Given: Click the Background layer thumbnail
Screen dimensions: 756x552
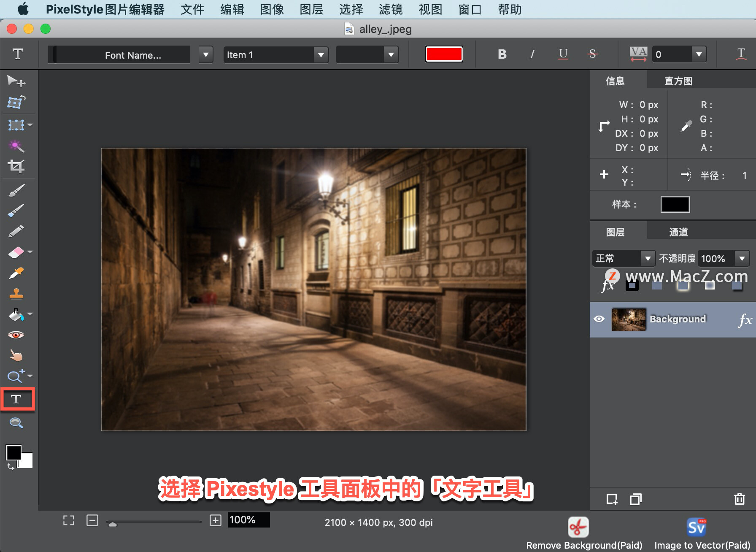Looking at the screenshot, I should pyautogui.click(x=628, y=319).
